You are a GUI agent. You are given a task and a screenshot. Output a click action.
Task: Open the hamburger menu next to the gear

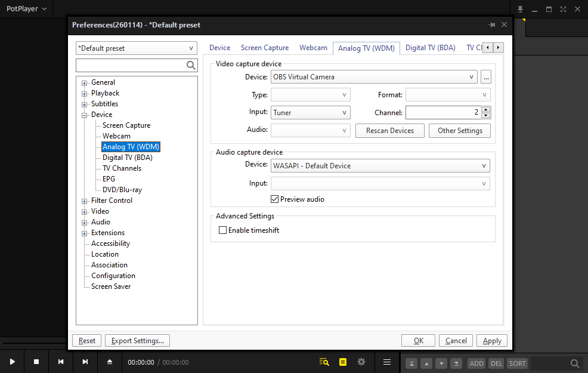pyautogui.click(x=386, y=362)
